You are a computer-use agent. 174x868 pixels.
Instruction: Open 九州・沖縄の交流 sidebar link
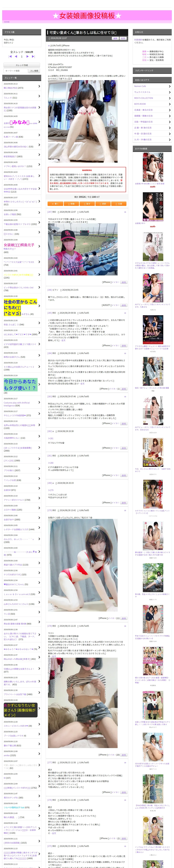point(143,139)
